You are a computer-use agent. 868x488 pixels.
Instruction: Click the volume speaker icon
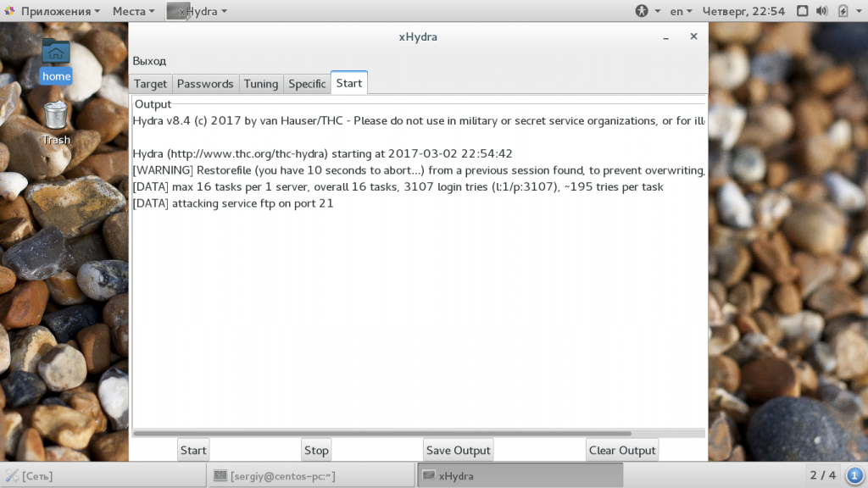pyautogui.click(x=821, y=11)
